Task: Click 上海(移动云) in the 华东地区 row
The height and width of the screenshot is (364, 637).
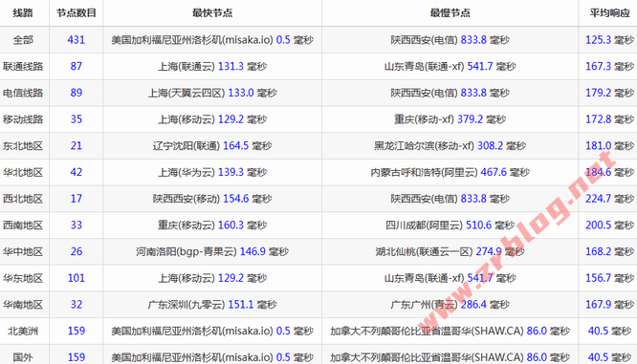Action: [187, 278]
